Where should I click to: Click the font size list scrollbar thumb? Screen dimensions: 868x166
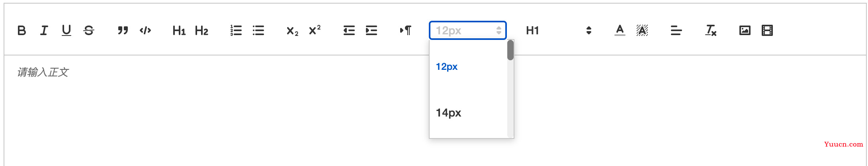point(510,50)
